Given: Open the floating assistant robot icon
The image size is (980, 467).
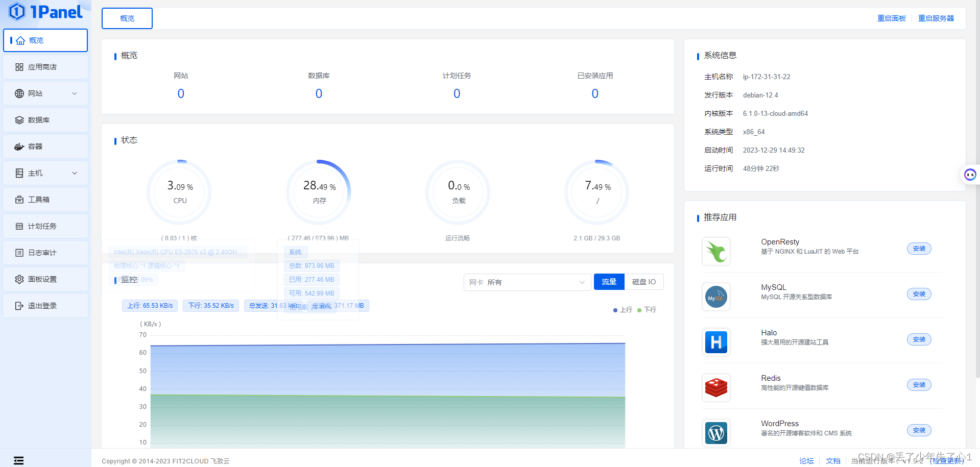Looking at the screenshot, I should 970,175.
